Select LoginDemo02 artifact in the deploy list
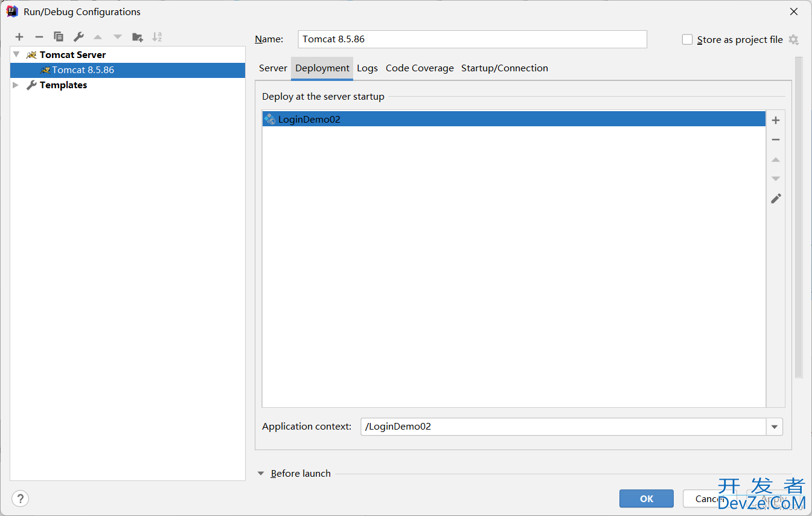Screen dimensions: 812x516 coord(514,119)
